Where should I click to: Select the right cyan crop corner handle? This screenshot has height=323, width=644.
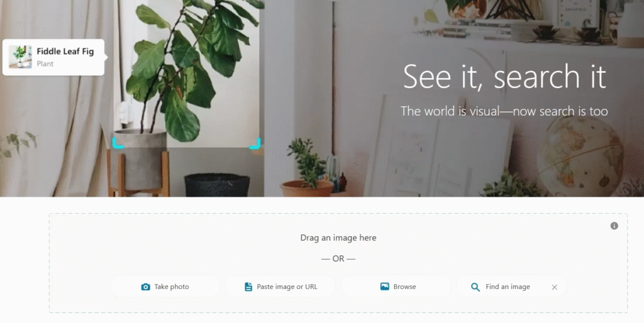coord(255,143)
